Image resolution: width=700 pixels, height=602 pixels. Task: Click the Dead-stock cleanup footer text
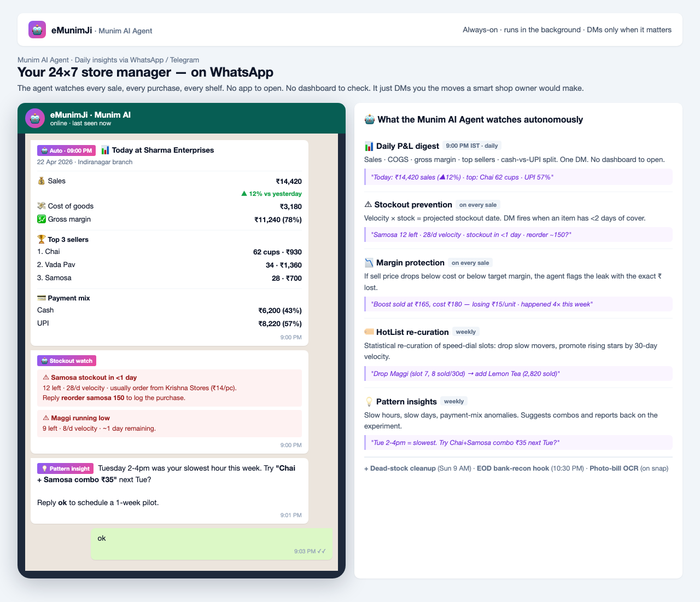click(400, 468)
